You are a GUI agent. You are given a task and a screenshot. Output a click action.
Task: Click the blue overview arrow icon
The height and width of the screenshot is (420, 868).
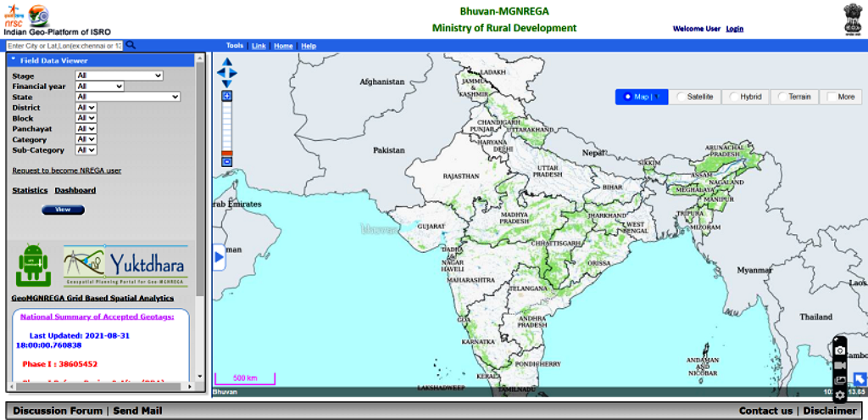[860, 380]
